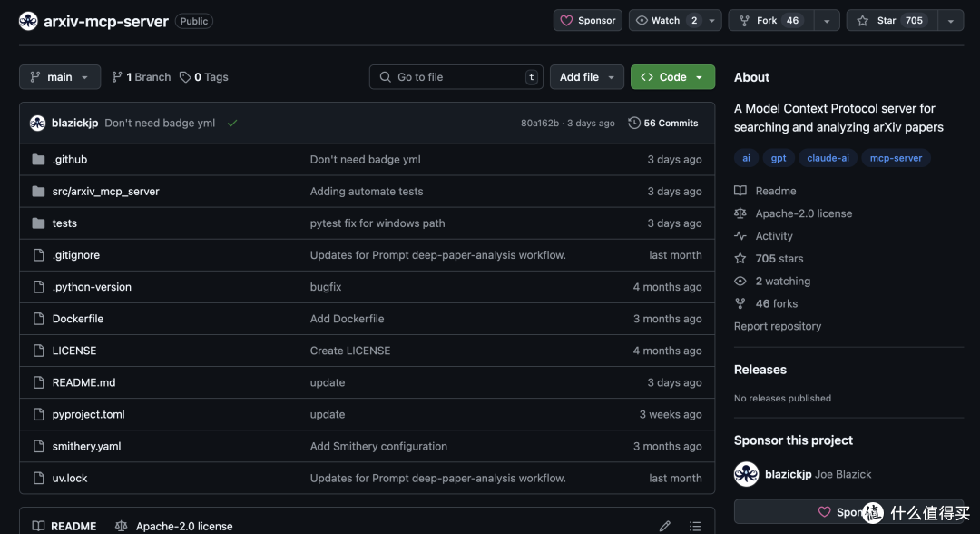Click the .github folder icon
This screenshot has width=980, height=534.
tap(38, 160)
